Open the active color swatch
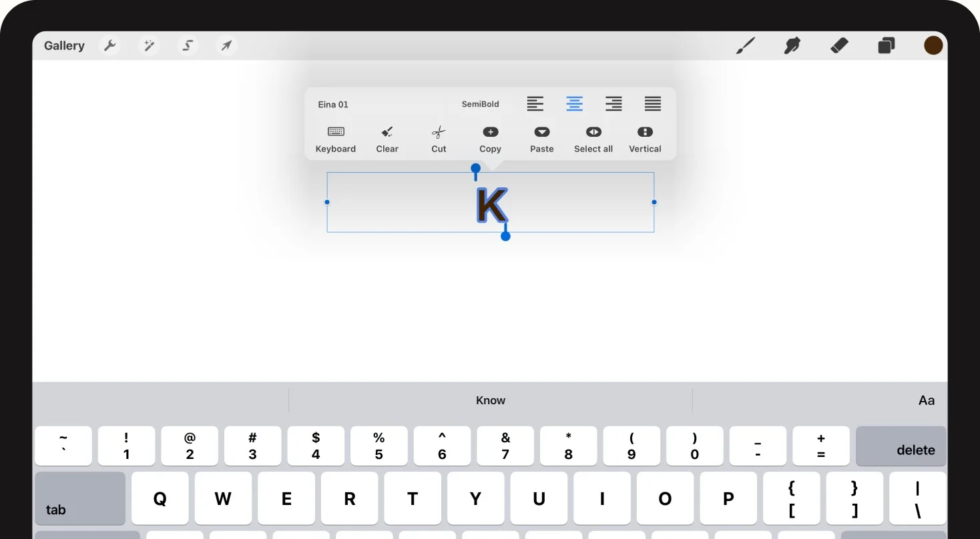This screenshot has height=539, width=980. (x=933, y=45)
